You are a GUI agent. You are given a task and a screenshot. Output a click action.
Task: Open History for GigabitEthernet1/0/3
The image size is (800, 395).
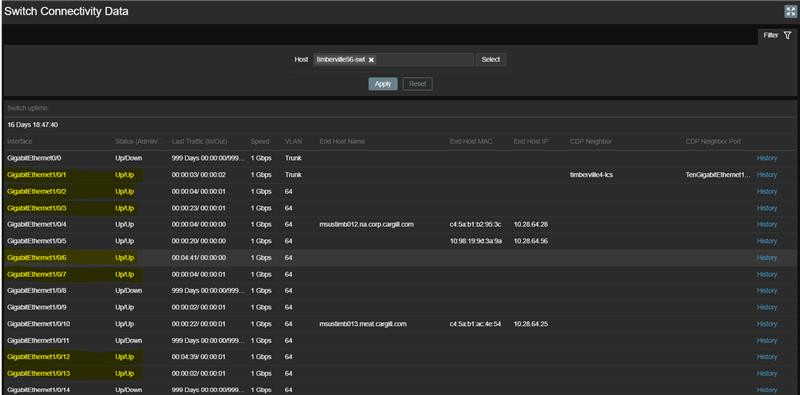pyautogui.click(x=767, y=208)
